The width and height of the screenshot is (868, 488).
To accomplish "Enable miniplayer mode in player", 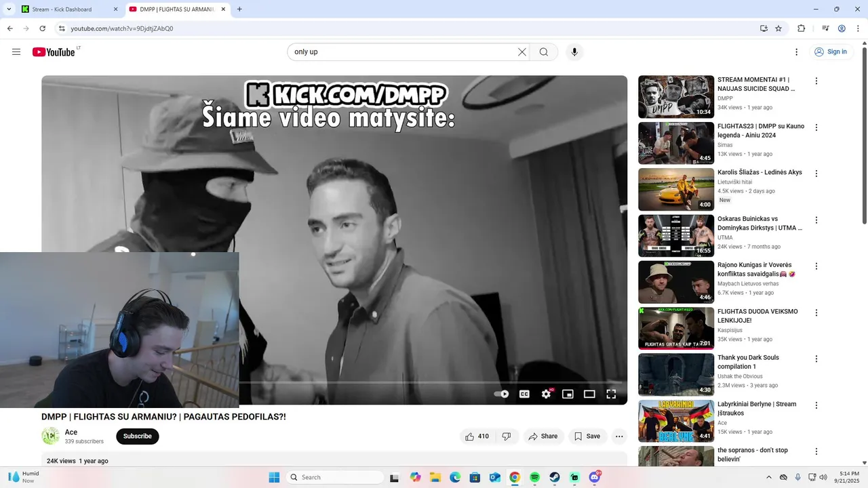I will pos(568,394).
